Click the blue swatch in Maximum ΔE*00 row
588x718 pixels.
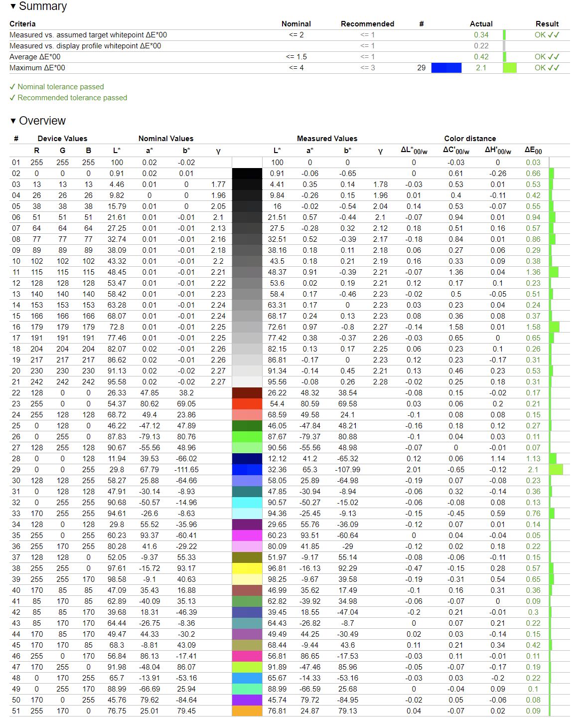tap(446, 68)
